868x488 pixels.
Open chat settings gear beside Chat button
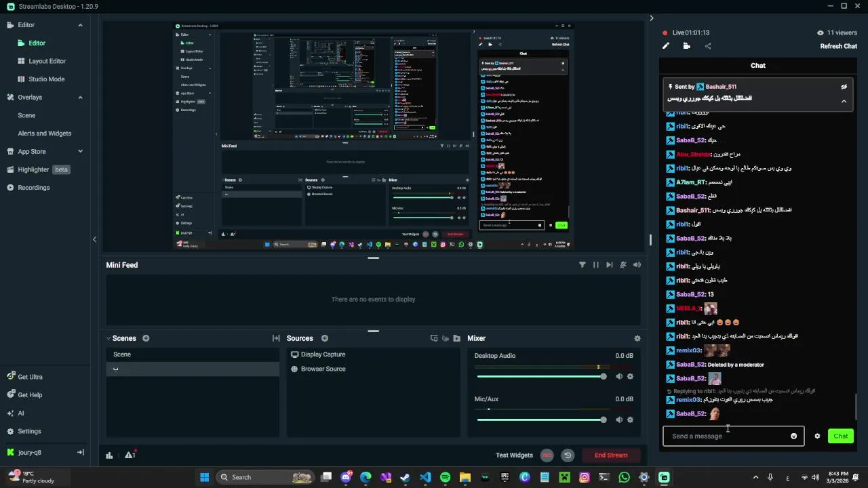tap(817, 436)
